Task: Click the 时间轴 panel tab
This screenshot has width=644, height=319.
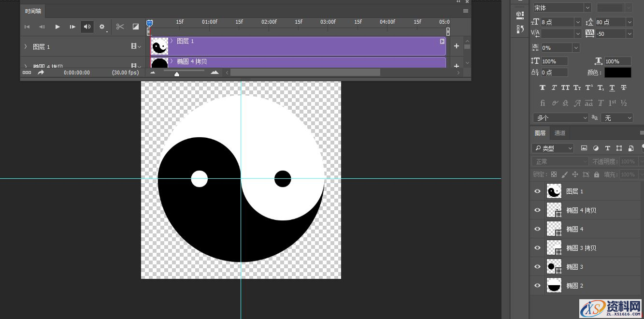Action: click(x=32, y=11)
